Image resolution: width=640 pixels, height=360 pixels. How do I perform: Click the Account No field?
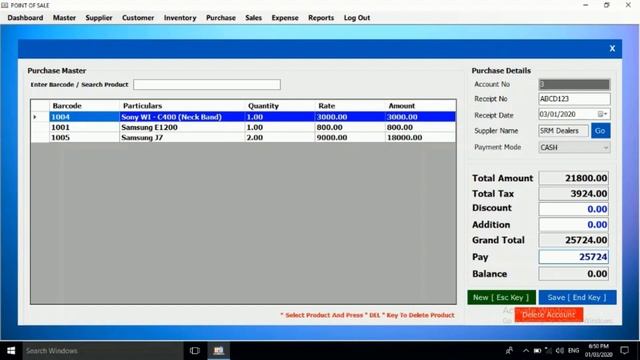click(x=574, y=84)
